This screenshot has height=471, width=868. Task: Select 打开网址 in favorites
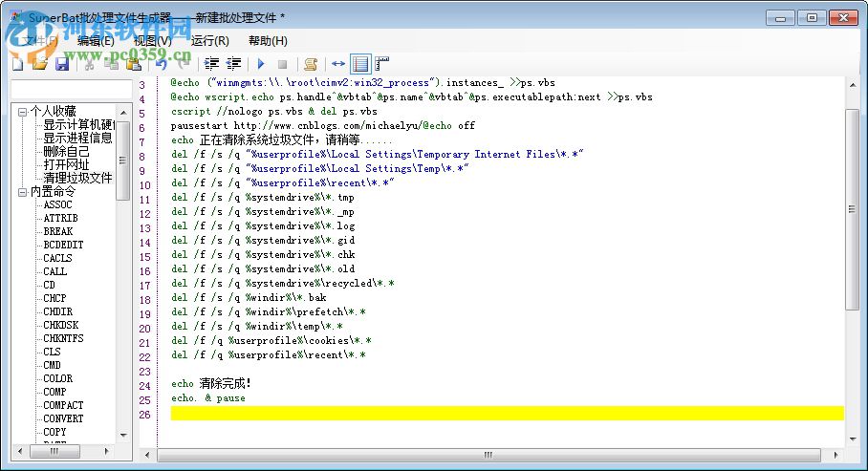point(66,164)
